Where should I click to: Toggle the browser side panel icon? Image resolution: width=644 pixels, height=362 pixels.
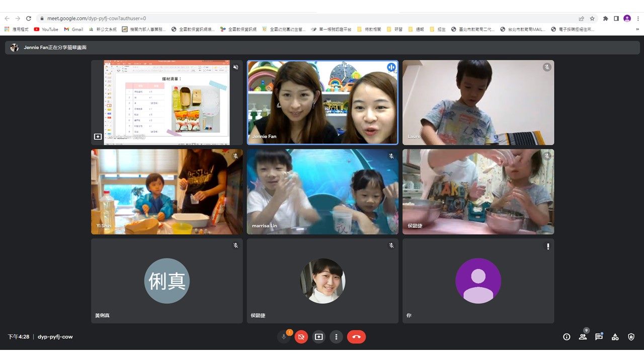tap(616, 19)
